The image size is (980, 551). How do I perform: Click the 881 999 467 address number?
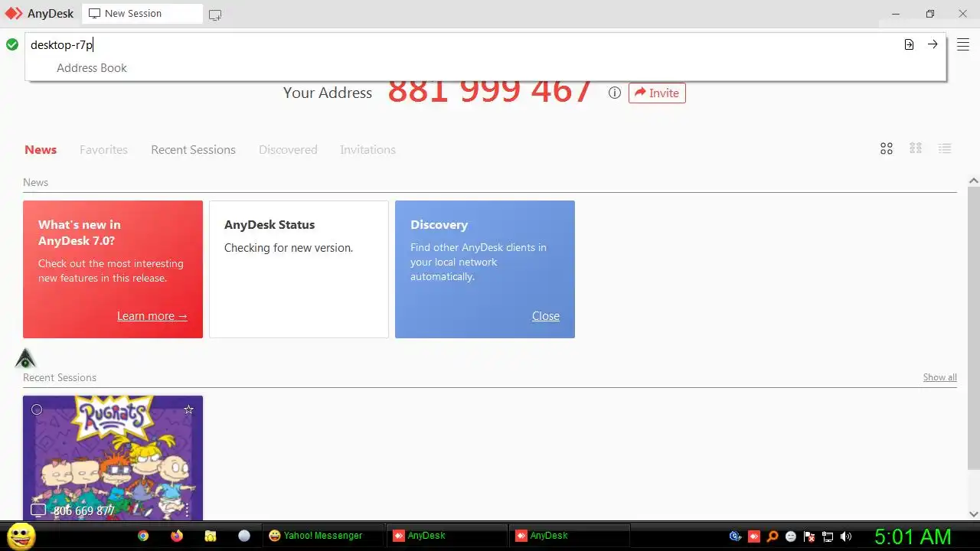(x=490, y=91)
